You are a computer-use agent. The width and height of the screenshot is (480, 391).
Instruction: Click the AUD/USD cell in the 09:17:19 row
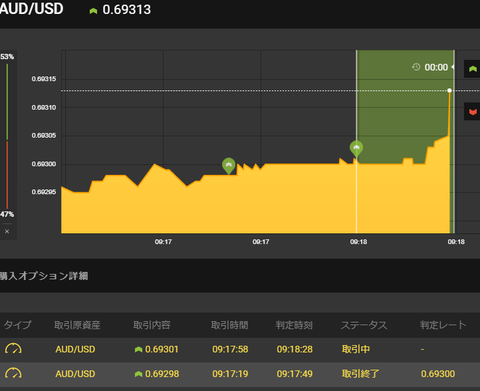click(75, 374)
